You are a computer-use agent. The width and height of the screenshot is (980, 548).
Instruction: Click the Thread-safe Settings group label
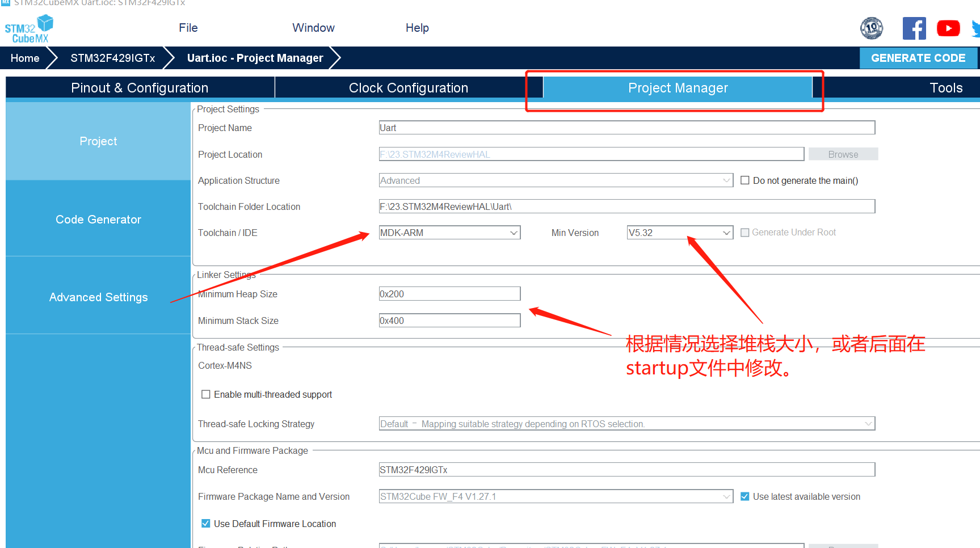point(238,347)
